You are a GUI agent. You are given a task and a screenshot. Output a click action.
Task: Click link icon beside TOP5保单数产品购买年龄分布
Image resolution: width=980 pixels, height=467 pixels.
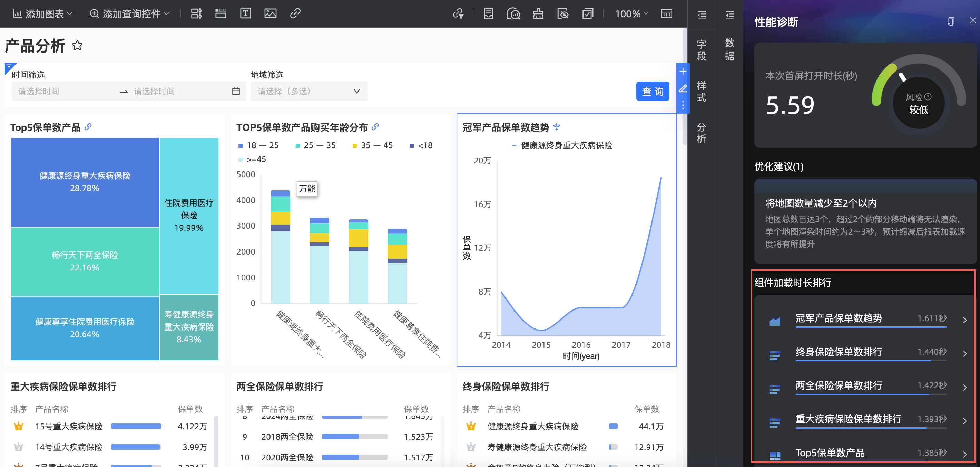[375, 127]
